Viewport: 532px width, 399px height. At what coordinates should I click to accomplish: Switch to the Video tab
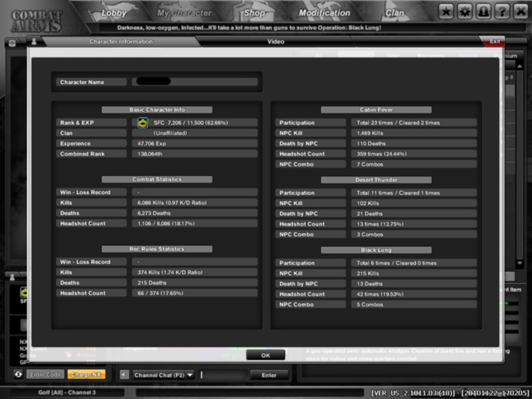(275, 42)
